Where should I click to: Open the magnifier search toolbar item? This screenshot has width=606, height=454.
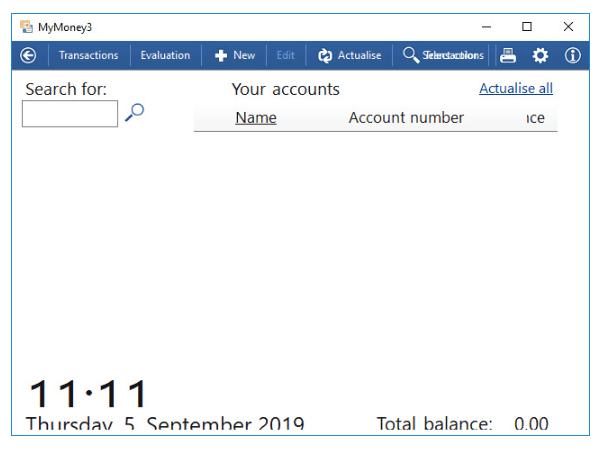point(443,55)
